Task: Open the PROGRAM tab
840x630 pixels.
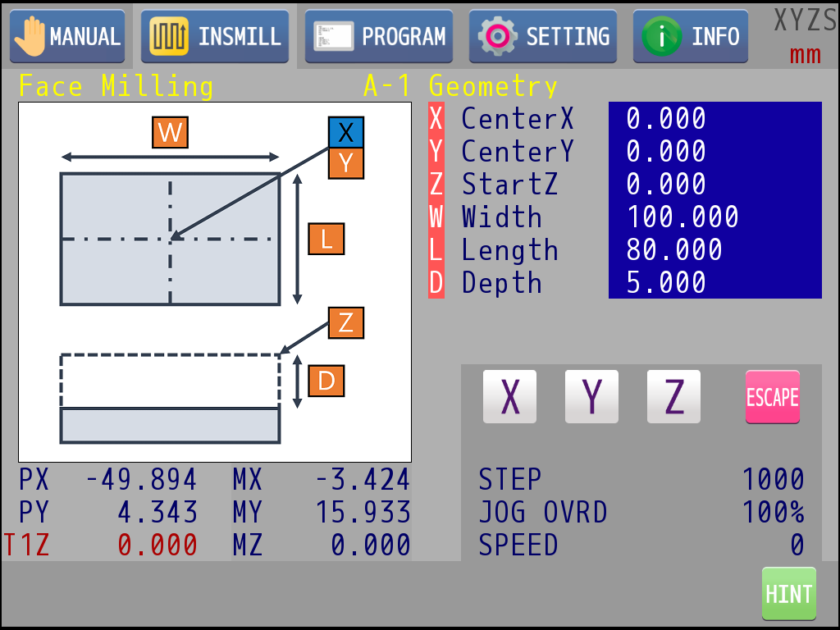Action: (379, 37)
